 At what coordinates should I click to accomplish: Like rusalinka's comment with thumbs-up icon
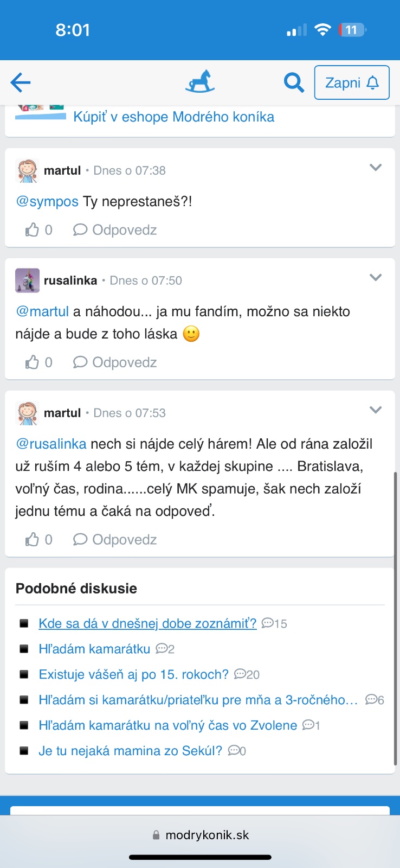coord(33,362)
